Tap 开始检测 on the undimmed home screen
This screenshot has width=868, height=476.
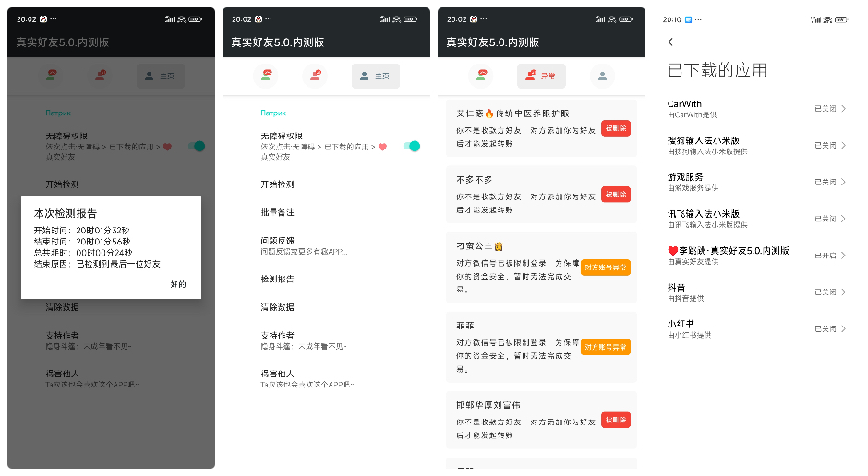click(x=277, y=184)
